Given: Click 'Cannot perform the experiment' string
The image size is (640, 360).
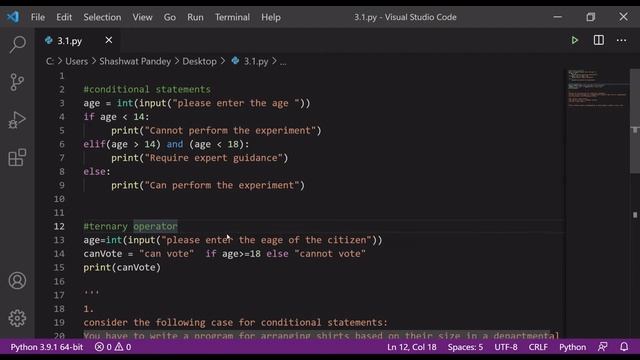Looking at the screenshot, I should point(230,130).
